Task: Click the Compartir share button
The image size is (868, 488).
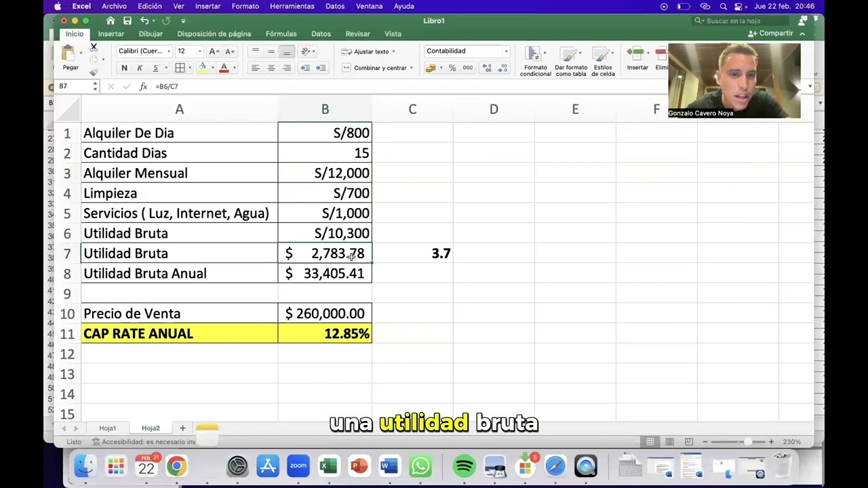Action: pos(771,34)
